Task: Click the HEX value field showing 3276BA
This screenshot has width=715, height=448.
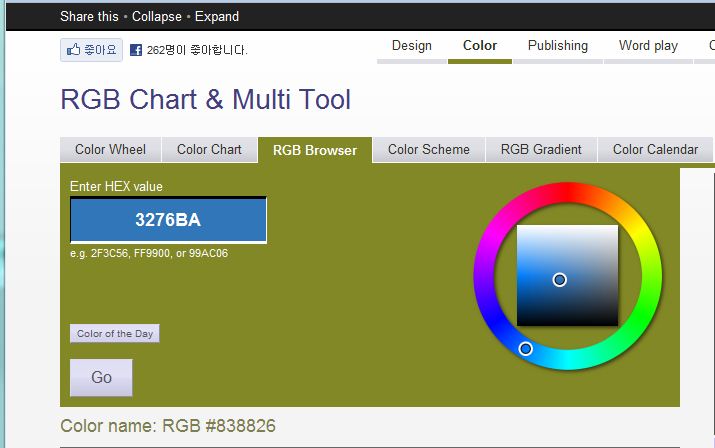Action: [168, 220]
